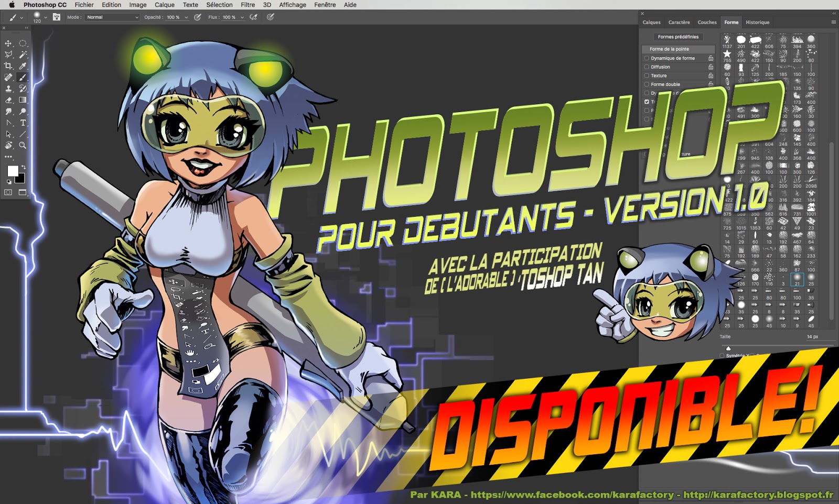This screenshot has height=504, width=839.
Task: Open the Fichier menu
Action: point(84,5)
